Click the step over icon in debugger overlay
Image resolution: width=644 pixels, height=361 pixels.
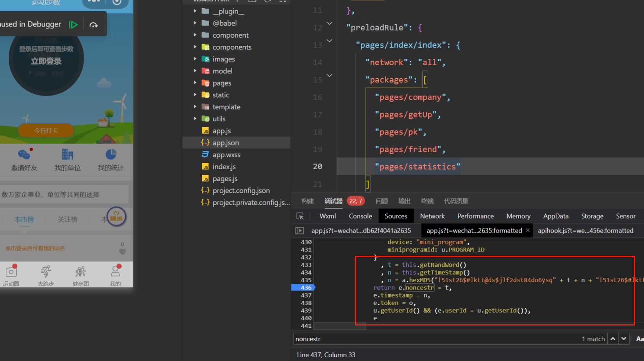[x=93, y=25]
